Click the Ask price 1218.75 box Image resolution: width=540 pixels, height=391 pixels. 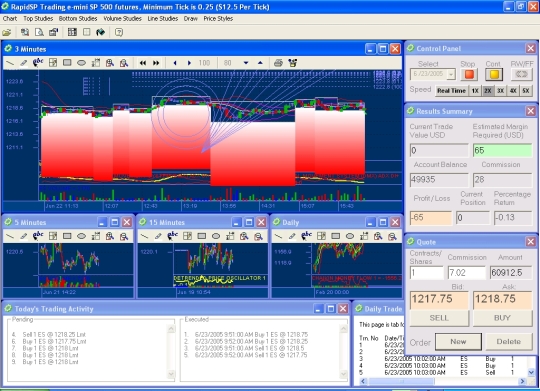[x=502, y=300]
